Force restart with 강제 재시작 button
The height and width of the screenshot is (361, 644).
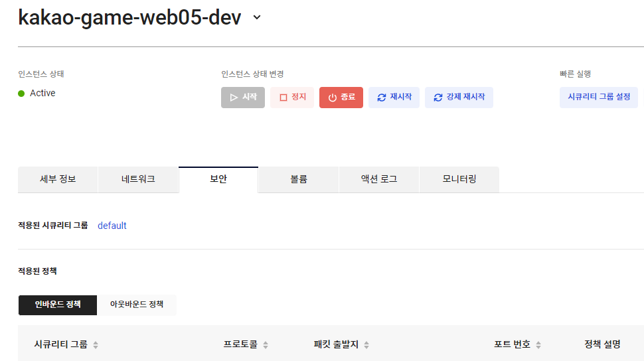(459, 98)
